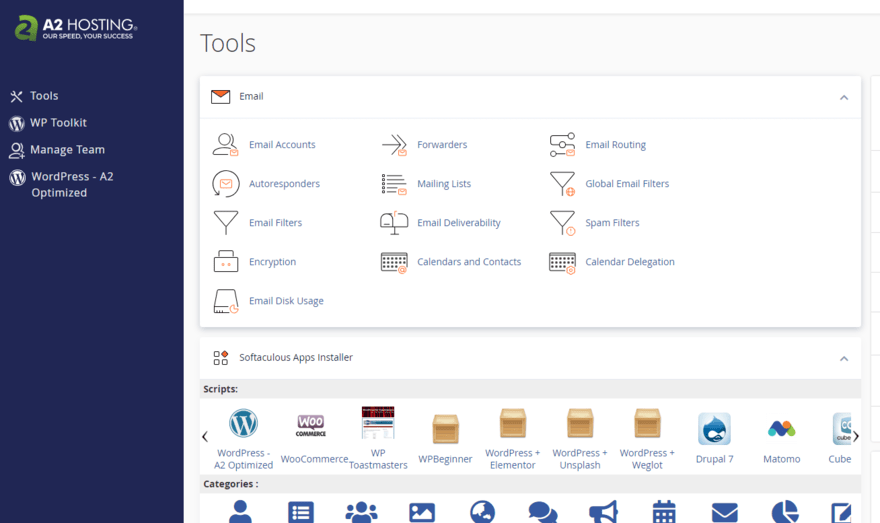This screenshot has width=880, height=523.
Task: Click the Spam Filters icon
Action: coord(562,223)
